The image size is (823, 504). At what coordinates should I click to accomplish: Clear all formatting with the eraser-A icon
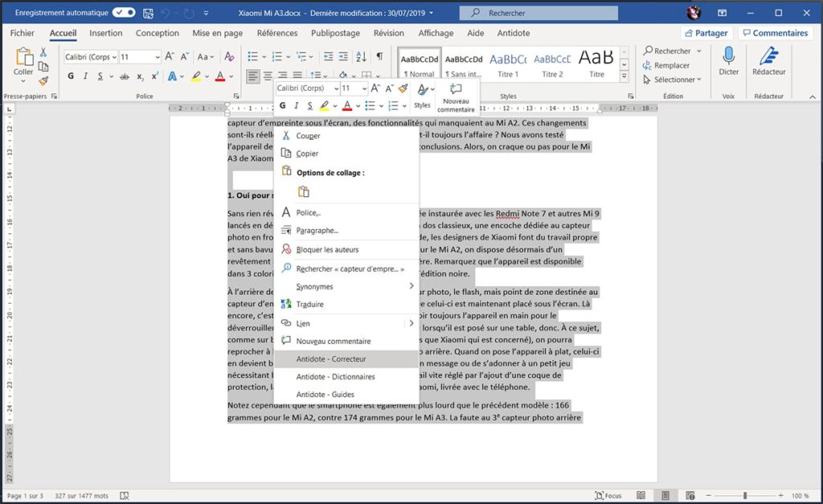pos(229,56)
